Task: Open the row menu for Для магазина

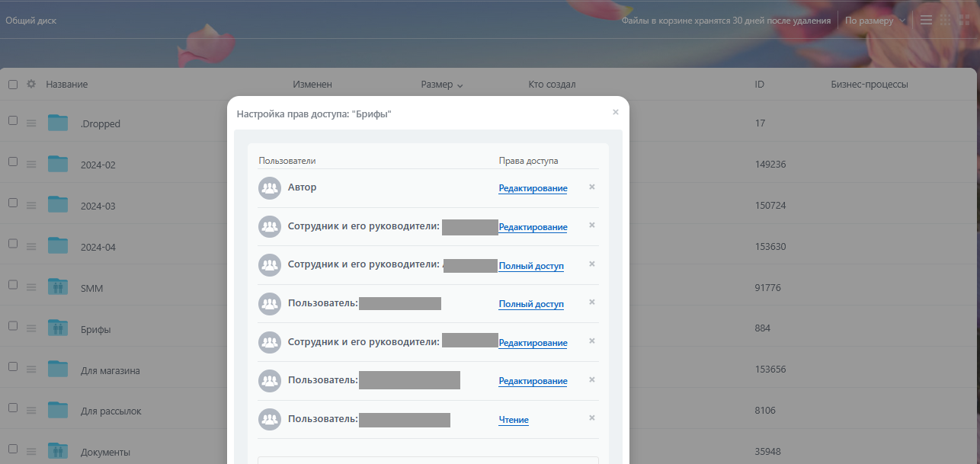Action: (31, 370)
